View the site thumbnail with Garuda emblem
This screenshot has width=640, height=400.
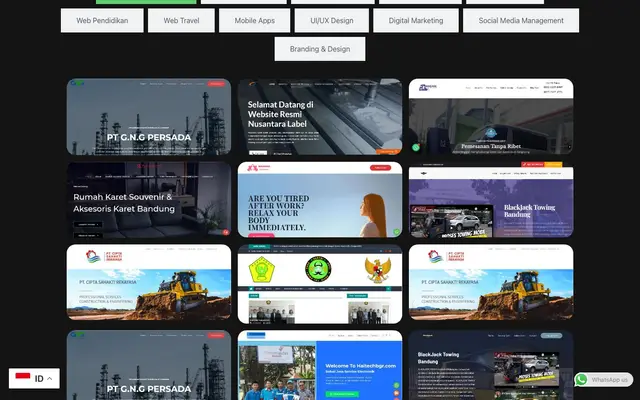(x=320, y=284)
